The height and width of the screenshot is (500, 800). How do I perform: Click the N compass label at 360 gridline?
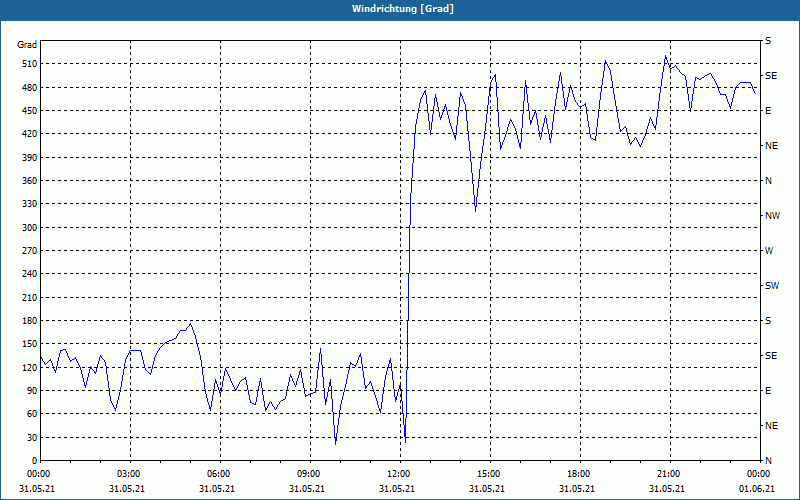pos(768,181)
